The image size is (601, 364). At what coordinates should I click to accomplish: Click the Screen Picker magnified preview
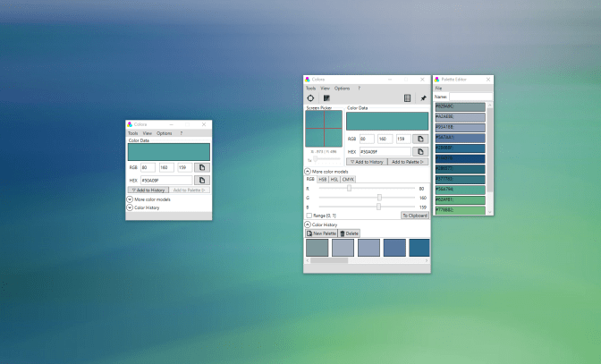[x=324, y=129]
